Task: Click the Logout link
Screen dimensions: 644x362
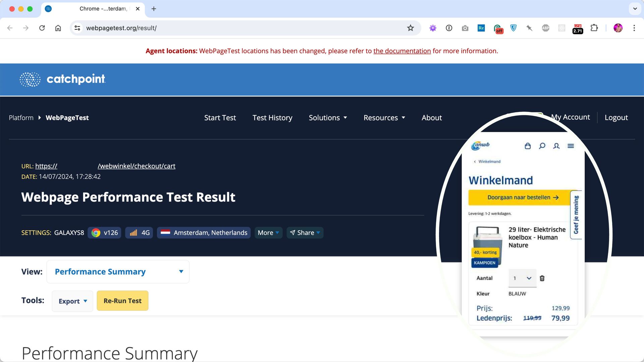Action: (x=616, y=117)
